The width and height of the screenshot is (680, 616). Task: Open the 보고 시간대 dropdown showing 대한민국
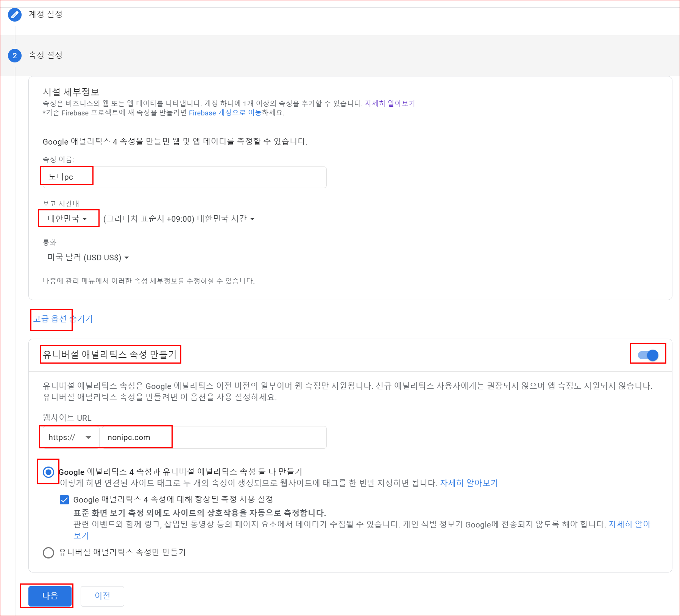click(x=68, y=218)
